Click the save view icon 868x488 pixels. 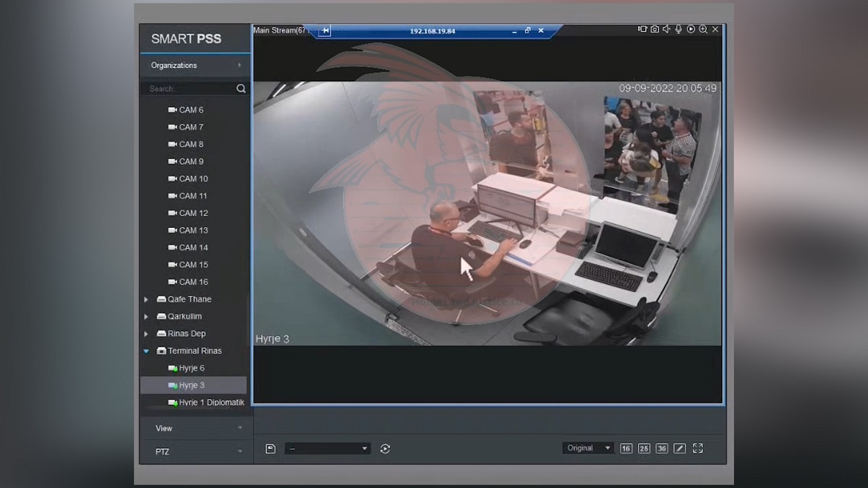pyautogui.click(x=271, y=449)
